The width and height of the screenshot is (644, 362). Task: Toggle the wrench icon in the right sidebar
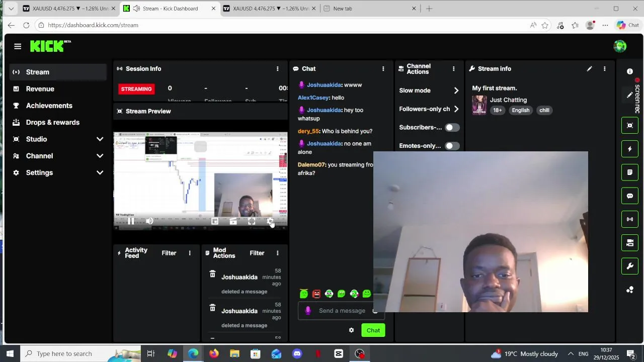(630, 266)
